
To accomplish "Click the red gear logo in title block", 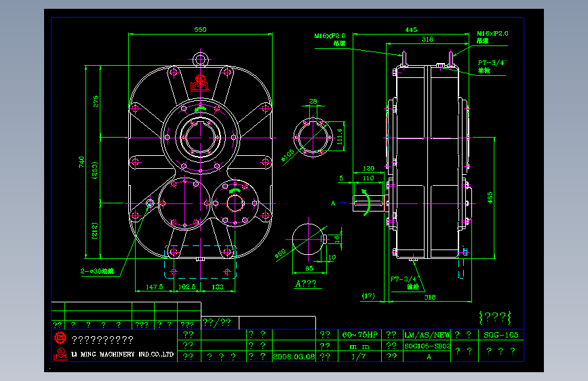I will click(x=60, y=338).
